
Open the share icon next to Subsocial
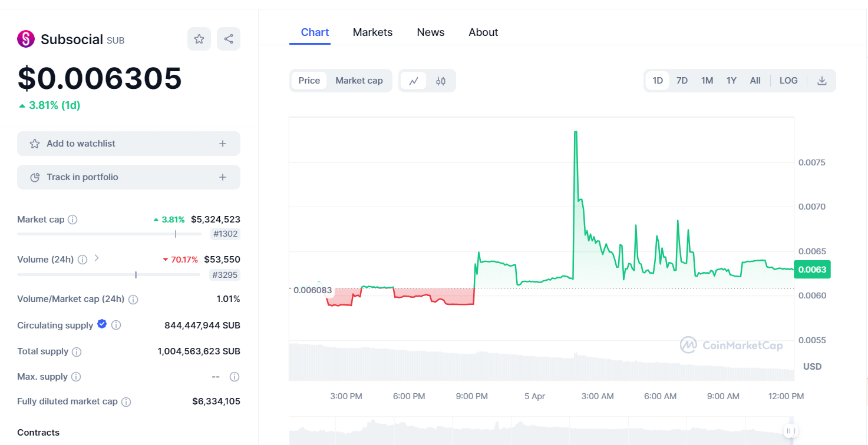(x=228, y=39)
